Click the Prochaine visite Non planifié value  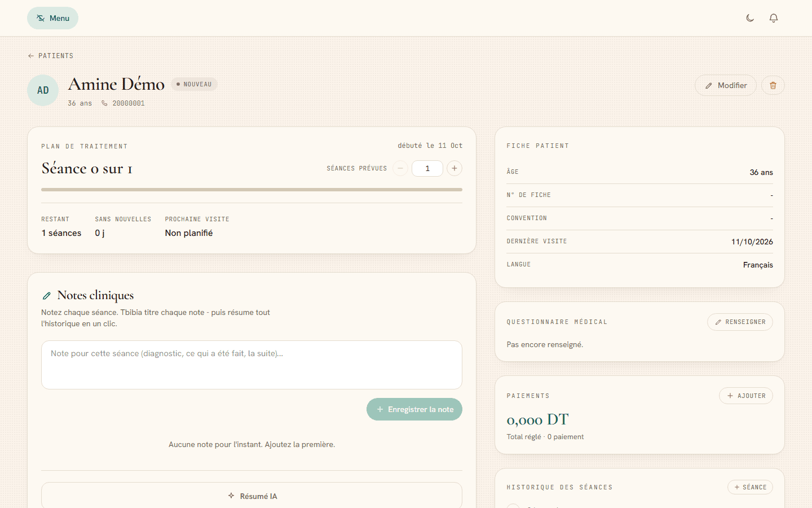point(189,233)
